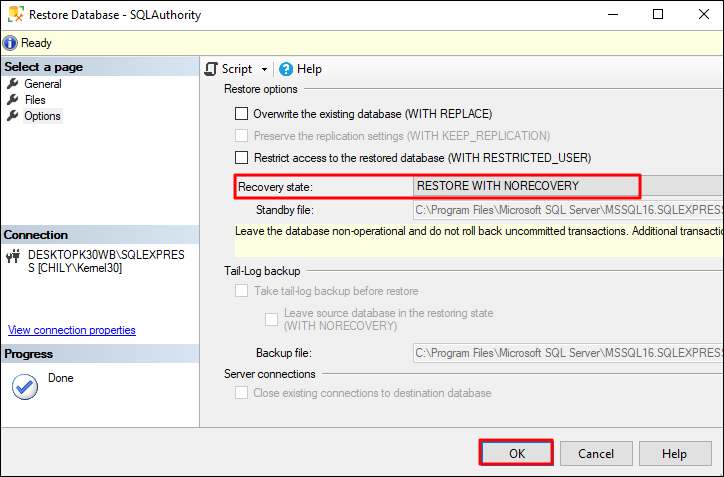Screen dimensions: 724x477
Task: Click the Tail-Log backup section heading
Action: pyautogui.click(x=262, y=271)
